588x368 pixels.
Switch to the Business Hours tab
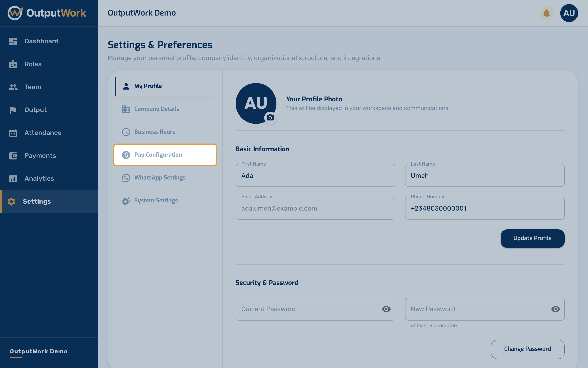[x=165, y=132]
